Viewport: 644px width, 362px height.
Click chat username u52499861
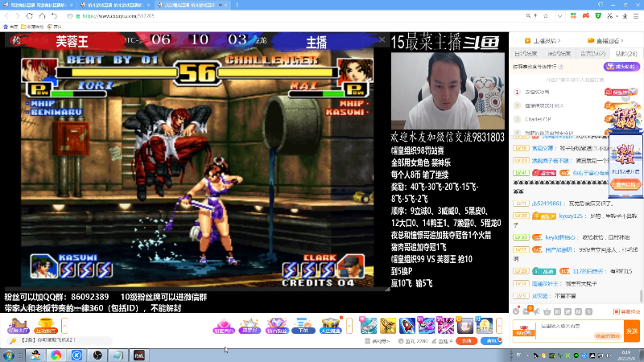tap(547, 204)
